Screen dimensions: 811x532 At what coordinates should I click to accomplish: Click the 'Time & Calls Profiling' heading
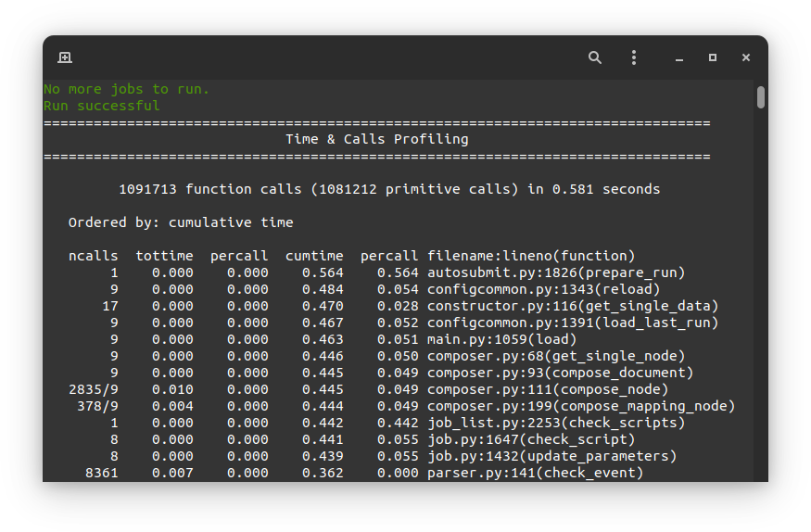(377, 139)
